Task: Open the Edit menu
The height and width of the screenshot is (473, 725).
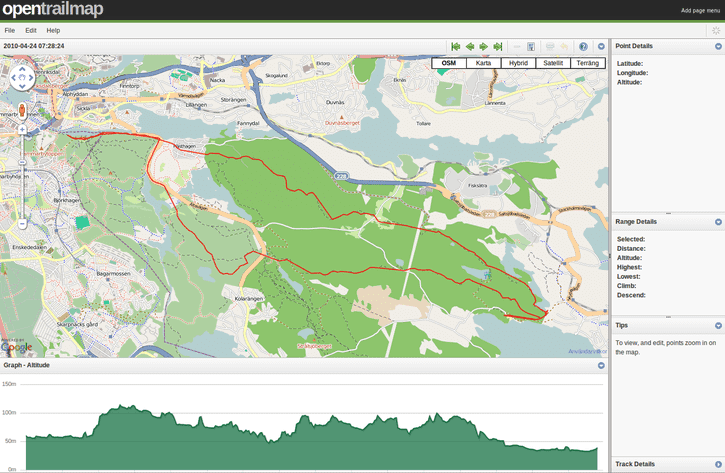Action: 31,31
